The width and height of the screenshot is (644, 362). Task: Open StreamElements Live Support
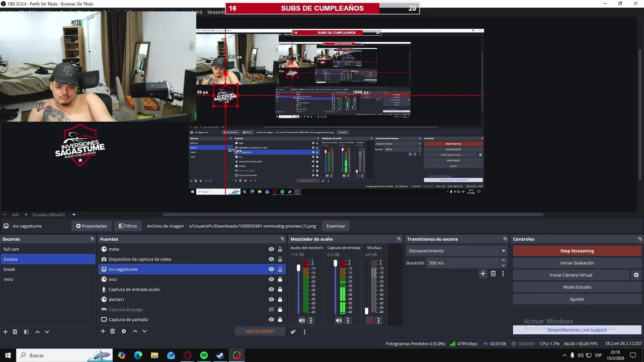pos(577,330)
